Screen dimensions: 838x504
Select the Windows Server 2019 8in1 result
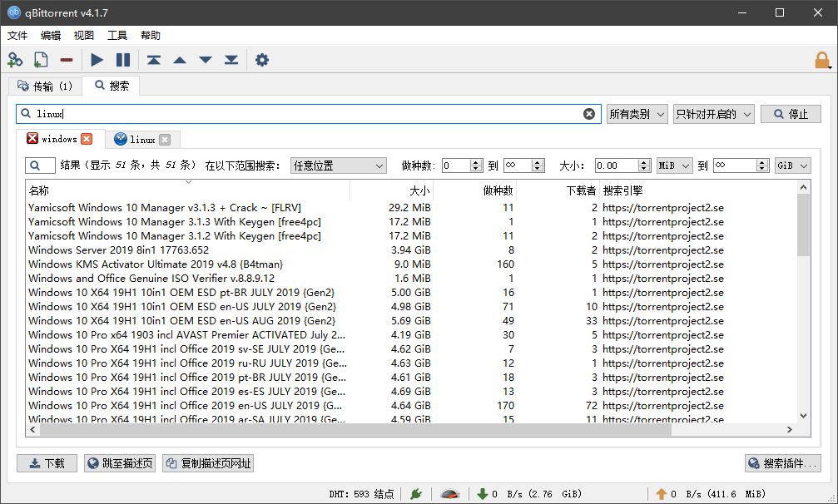coord(118,250)
